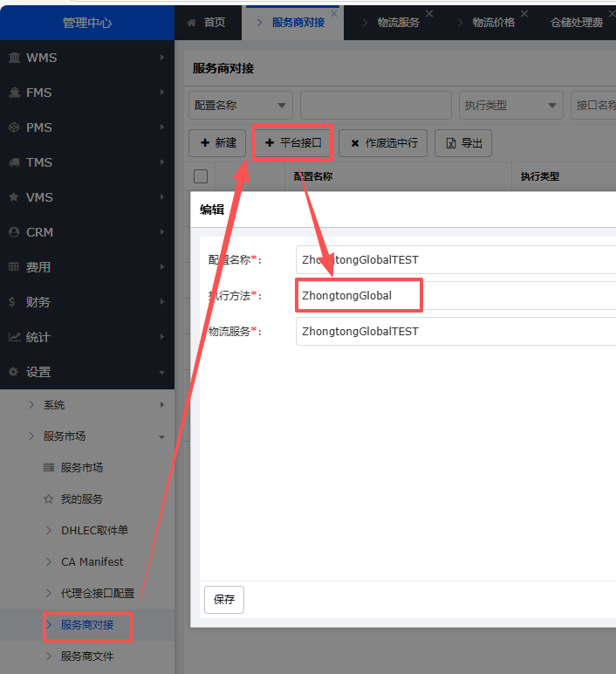
Task: Select 服务商对接 in the sidebar tree
Action: 87,625
